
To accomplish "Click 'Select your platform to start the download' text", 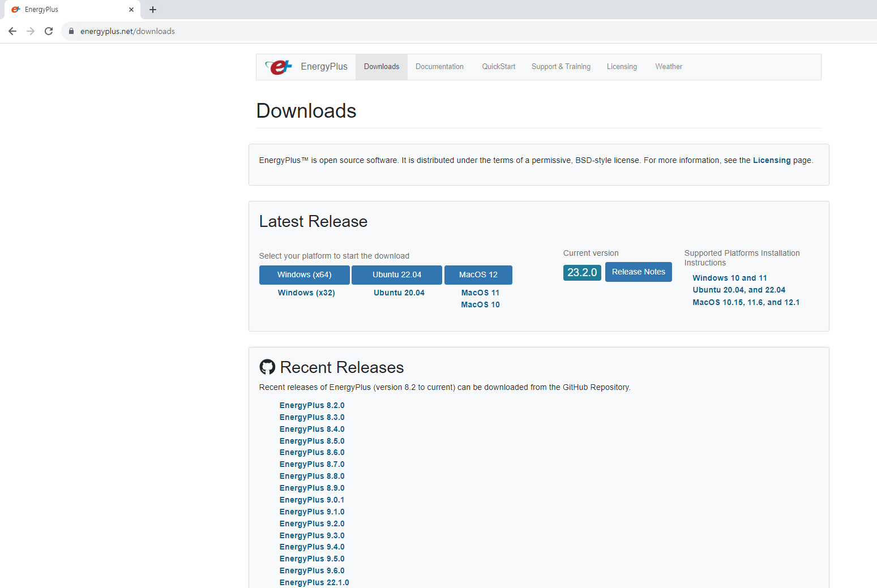I will pos(334,256).
